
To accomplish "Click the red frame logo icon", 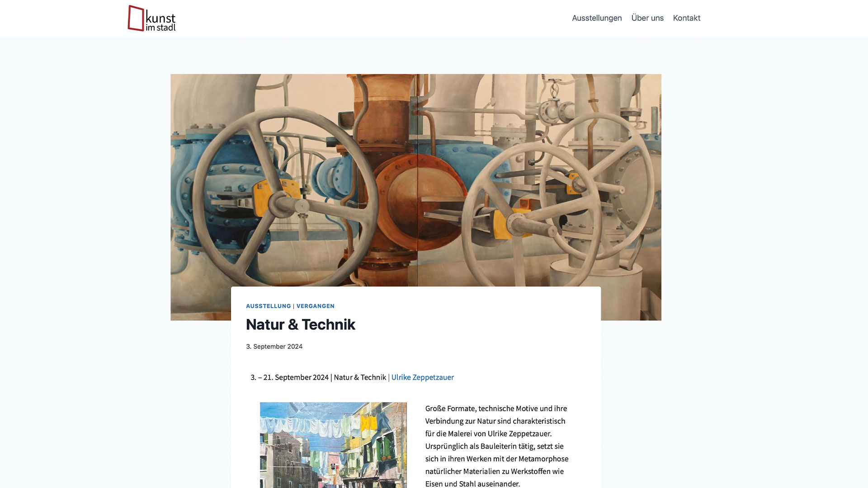I will (136, 18).
